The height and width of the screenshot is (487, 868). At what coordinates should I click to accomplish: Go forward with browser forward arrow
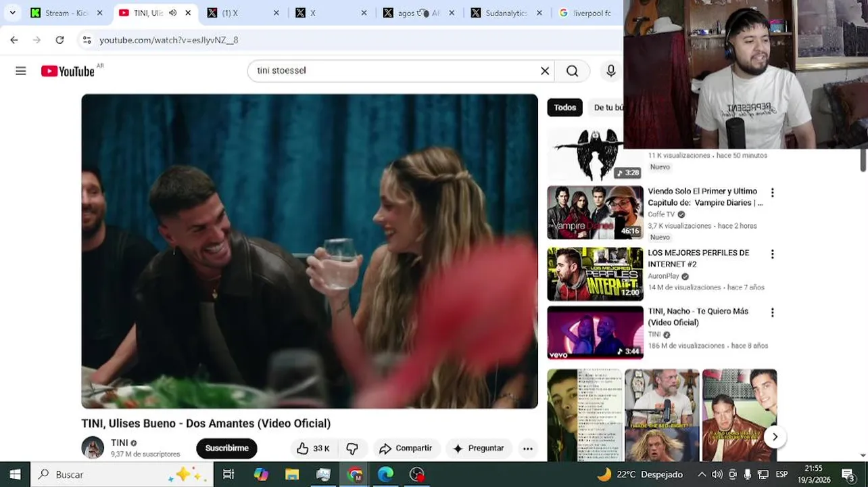tap(37, 40)
